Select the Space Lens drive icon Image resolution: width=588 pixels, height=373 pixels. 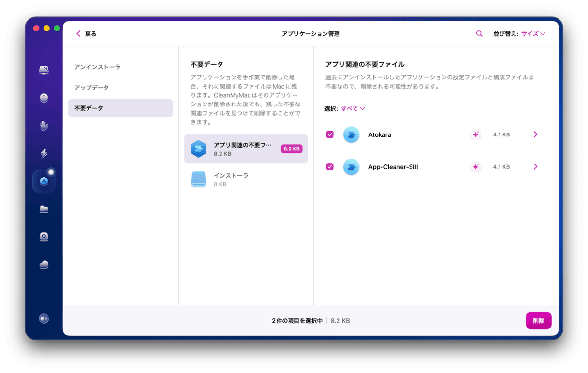click(44, 237)
